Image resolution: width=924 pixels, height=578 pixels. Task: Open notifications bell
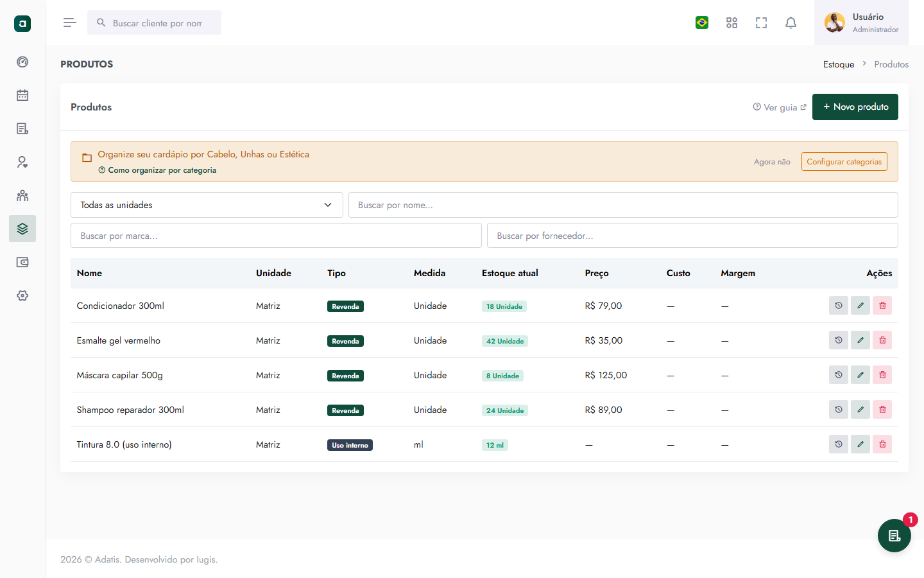[791, 23]
